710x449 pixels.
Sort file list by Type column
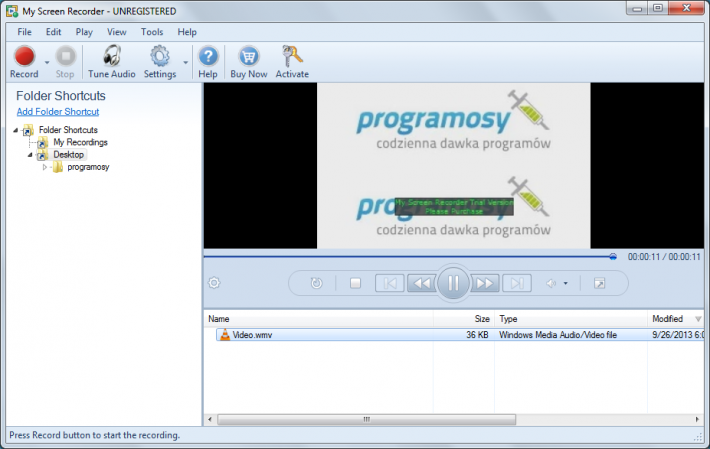point(571,319)
